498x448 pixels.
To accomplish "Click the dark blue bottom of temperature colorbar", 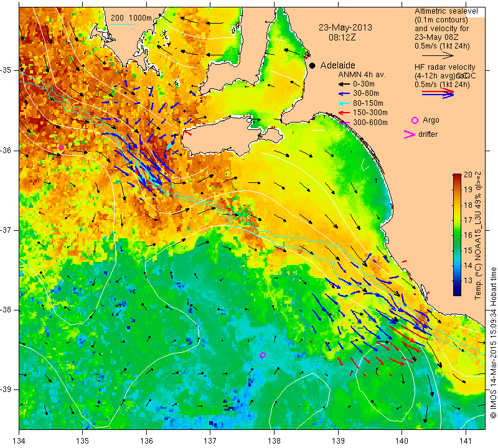I will 457,292.
